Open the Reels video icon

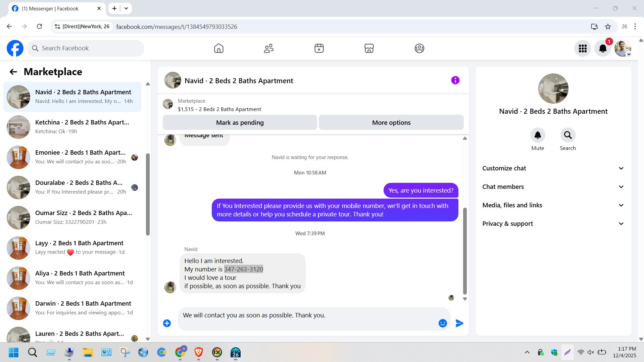tap(319, 48)
